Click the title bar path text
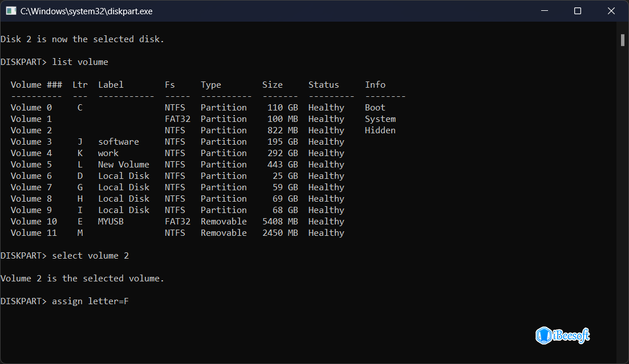The image size is (629, 364). (x=86, y=11)
